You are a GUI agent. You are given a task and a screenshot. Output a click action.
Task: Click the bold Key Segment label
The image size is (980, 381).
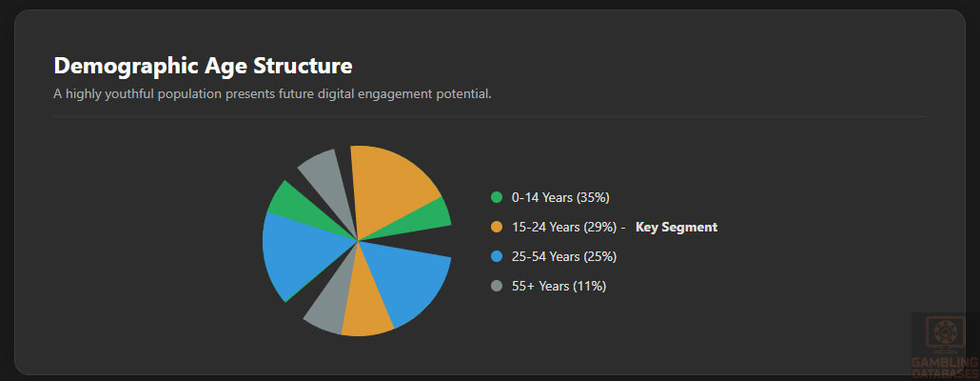(676, 227)
